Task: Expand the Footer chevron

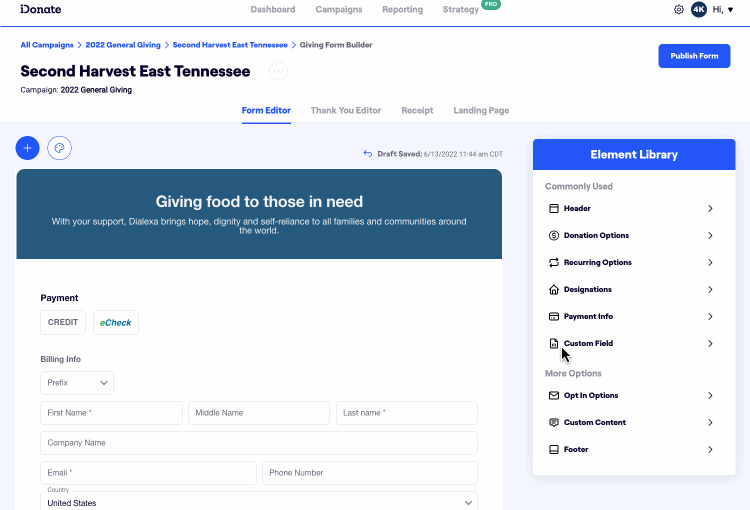Action: coord(710,450)
